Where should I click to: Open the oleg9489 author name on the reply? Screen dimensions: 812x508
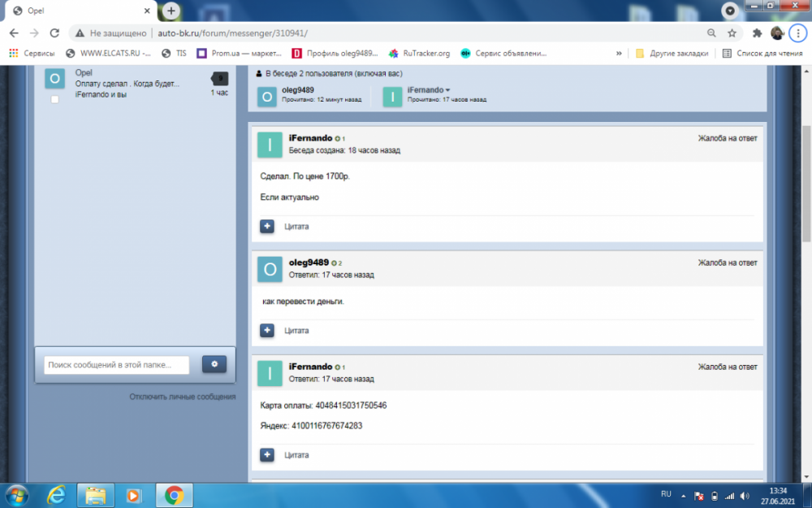coord(309,263)
